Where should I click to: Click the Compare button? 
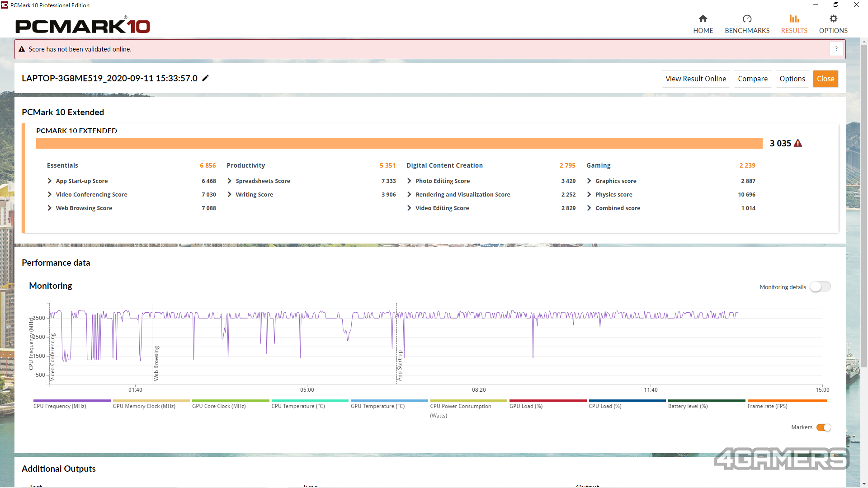tap(753, 79)
